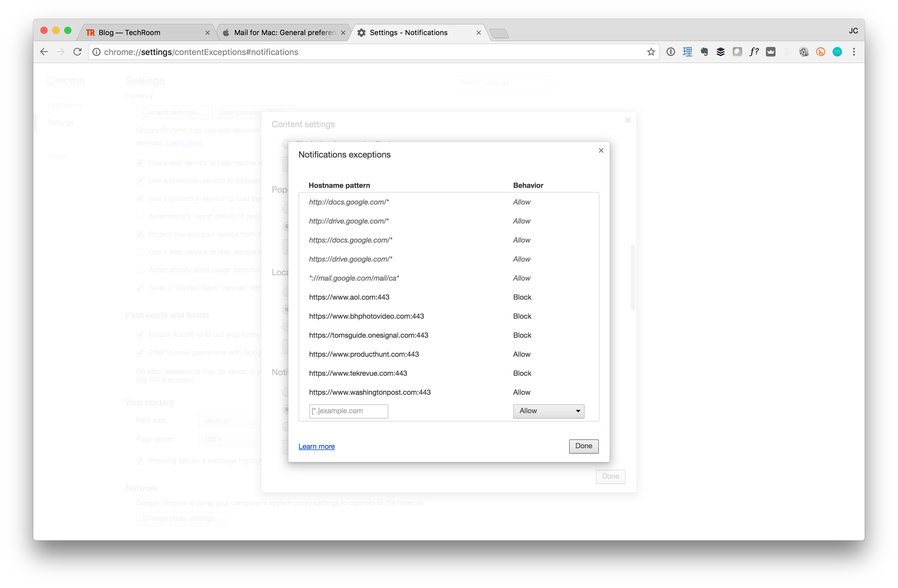Toggle dimmed Offer to save passwords checkbox
Image resolution: width=898 pixels, height=588 pixels.
[x=140, y=352]
